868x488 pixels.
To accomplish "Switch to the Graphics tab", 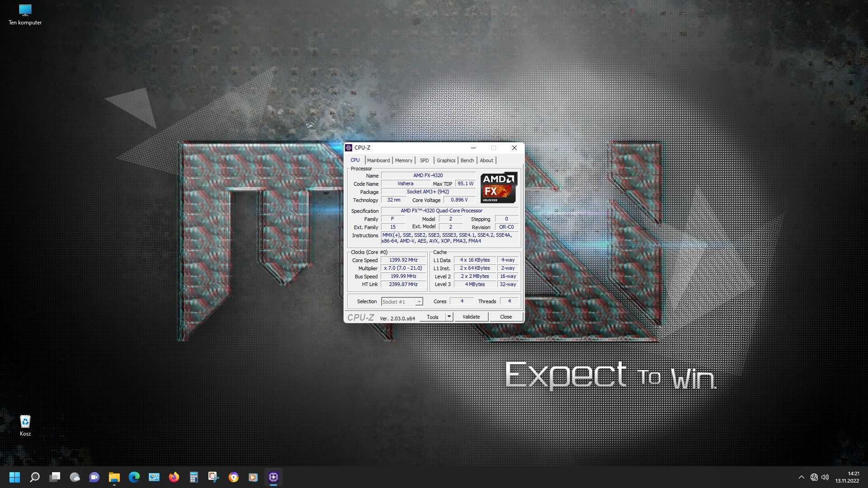I will pos(446,160).
